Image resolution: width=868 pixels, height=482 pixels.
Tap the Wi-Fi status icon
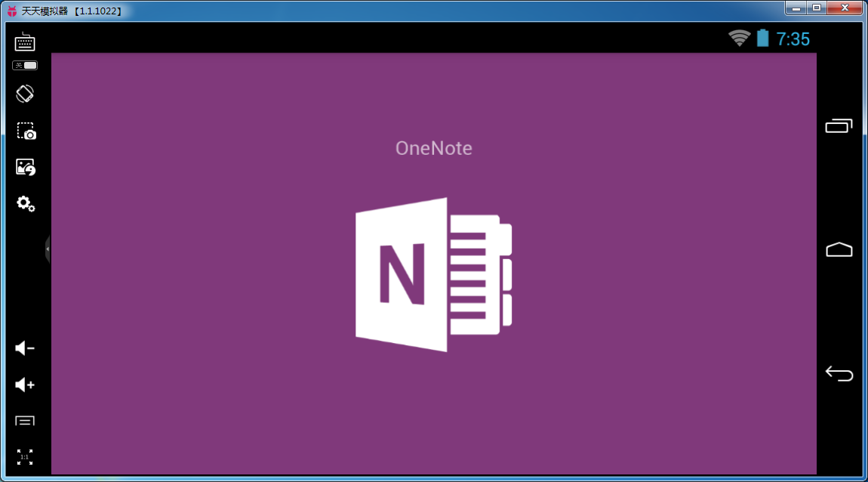pos(740,38)
